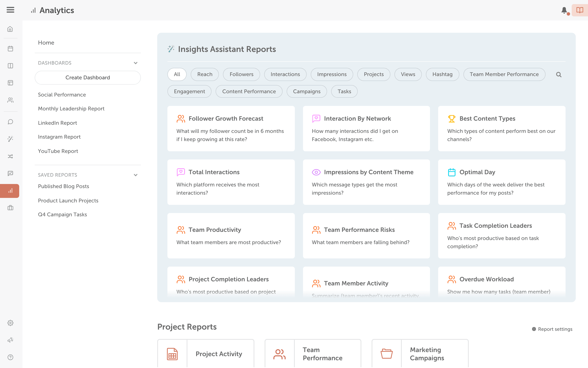This screenshot has height=368, width=588.
Task: Open the settings gear sidebar icon
Action: pyautogui.click(x=10, y=323)
